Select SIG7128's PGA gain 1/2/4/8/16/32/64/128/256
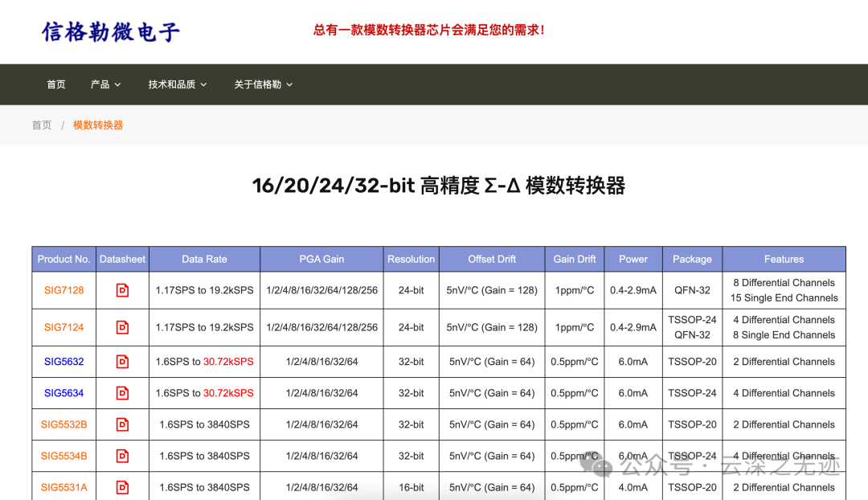 pos(321,290)
